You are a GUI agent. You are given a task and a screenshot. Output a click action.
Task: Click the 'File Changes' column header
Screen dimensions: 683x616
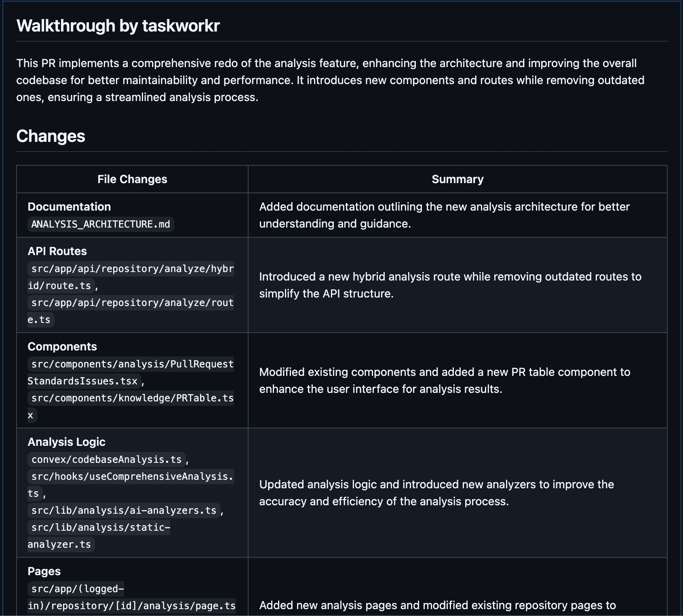(132, 179)
